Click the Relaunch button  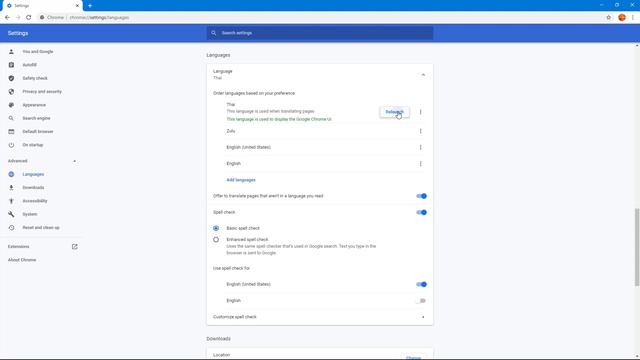(394, 112)
